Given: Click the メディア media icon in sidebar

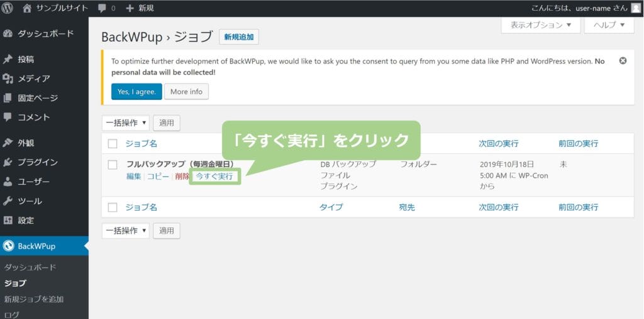Looking at the screenshot, I should point(8,78).
